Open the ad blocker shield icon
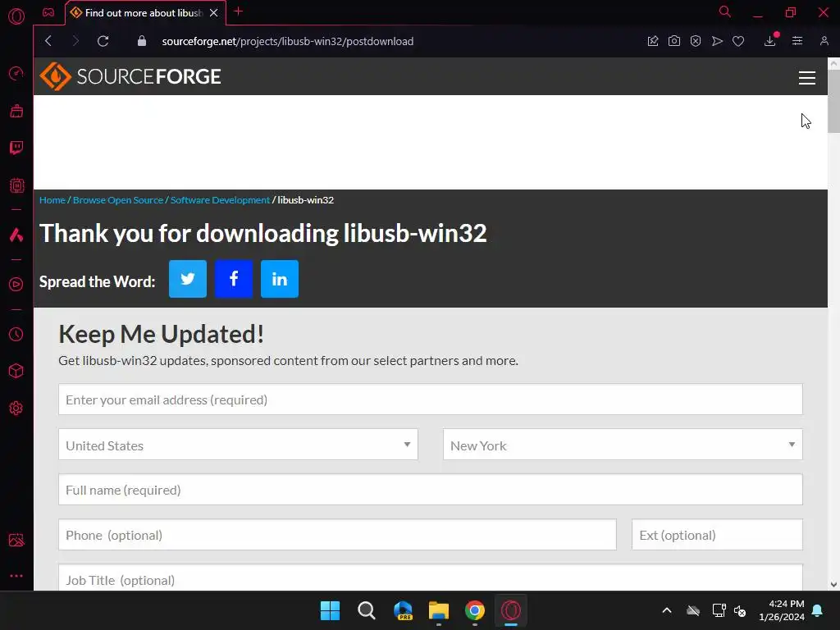The image size is (840, 630). click(x=696, y=41)
